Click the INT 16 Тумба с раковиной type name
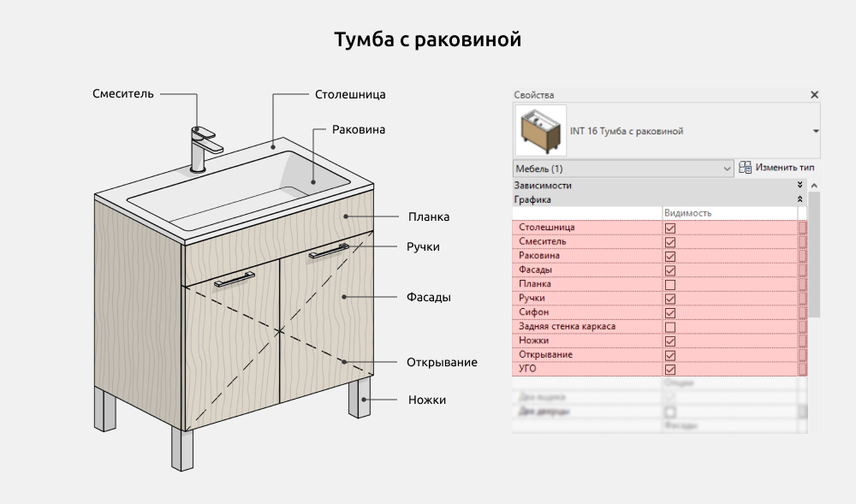 click(627, 131)
